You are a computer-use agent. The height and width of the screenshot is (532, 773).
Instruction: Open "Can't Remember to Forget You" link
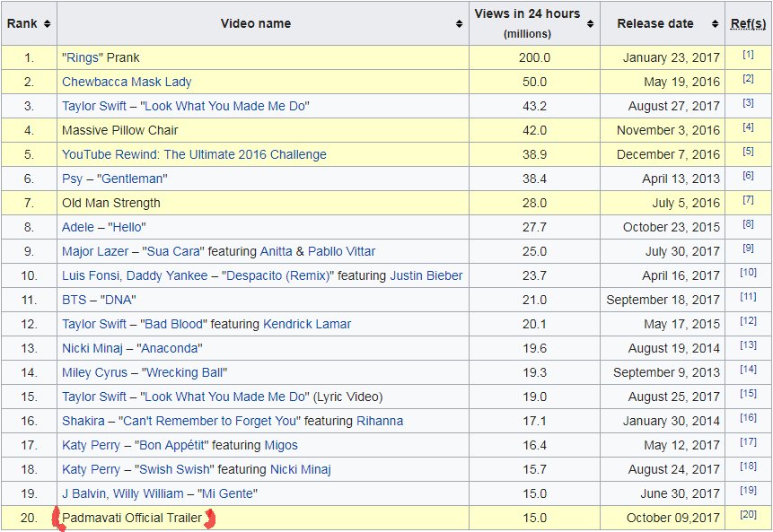point(209,421)
